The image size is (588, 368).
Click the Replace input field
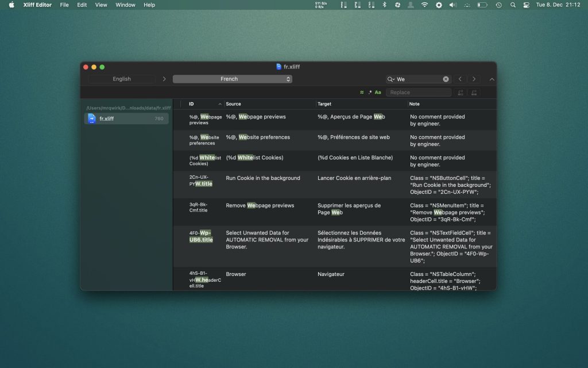419,92
